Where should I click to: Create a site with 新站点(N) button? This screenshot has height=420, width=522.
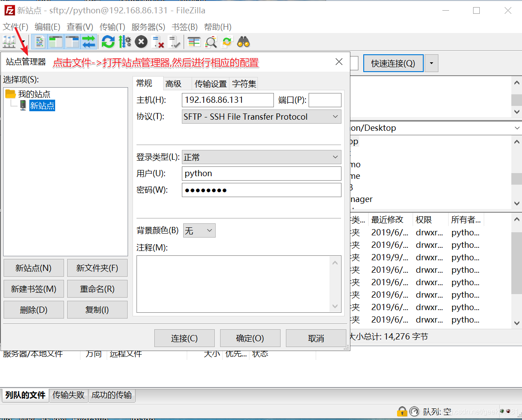[x=33, y=268]
